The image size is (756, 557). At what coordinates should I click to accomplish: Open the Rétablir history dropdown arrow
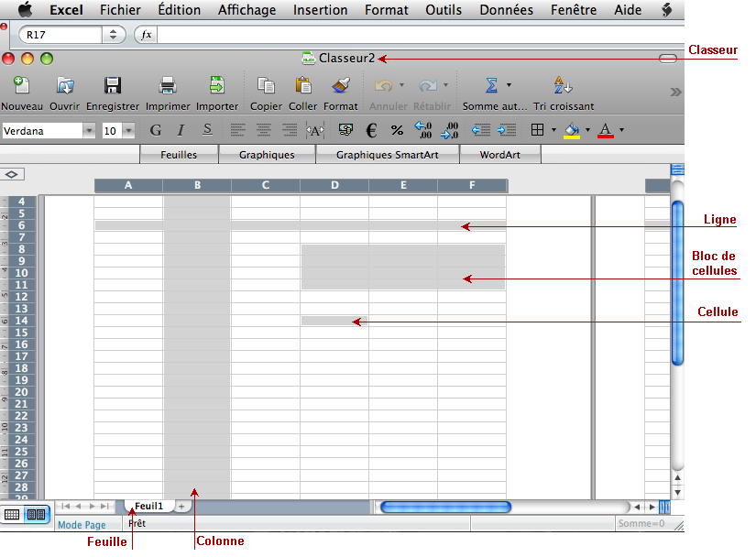coord(445,85)
